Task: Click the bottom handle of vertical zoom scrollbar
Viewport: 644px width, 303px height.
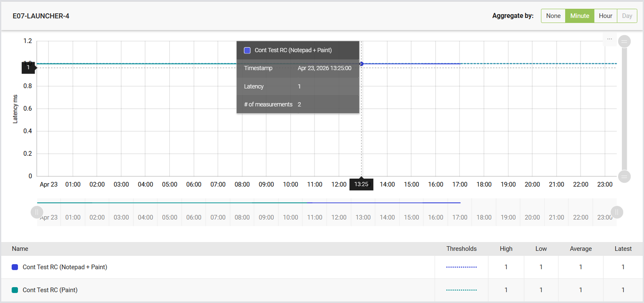Action: 624,177
